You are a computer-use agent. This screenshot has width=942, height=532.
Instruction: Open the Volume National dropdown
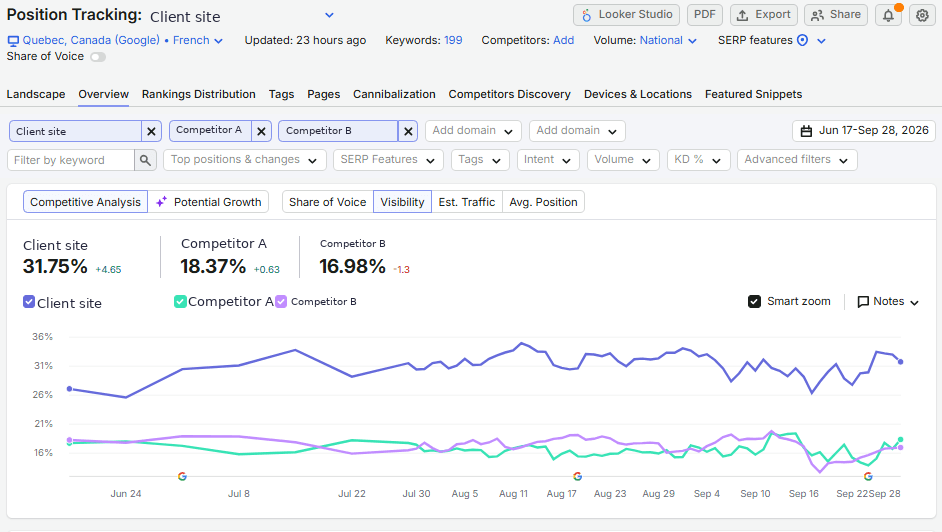point(668,40)
